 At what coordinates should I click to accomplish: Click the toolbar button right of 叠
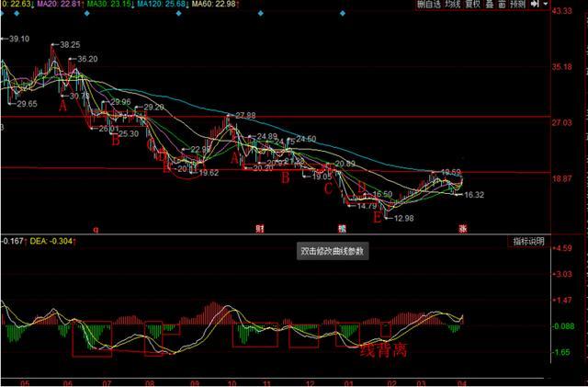503,5
